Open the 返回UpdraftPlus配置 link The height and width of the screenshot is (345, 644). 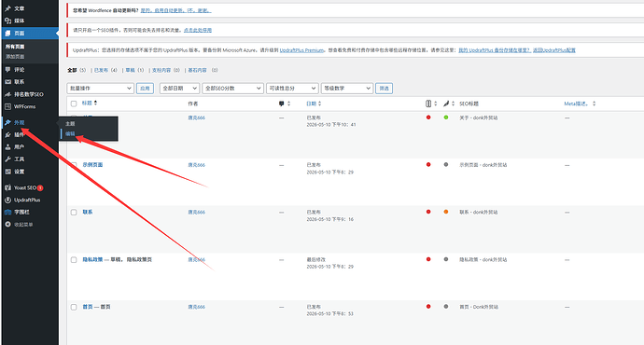pyautogui.click(x=554, y=50)
